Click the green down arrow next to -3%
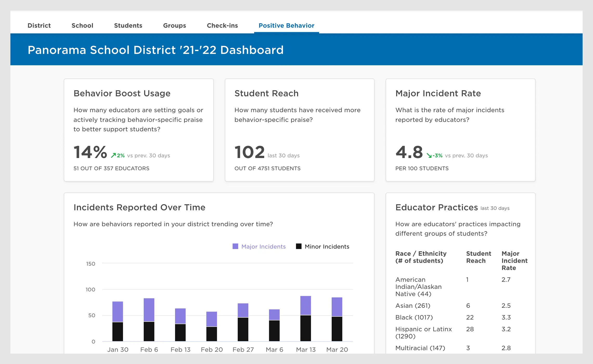 tap(429, 155)
